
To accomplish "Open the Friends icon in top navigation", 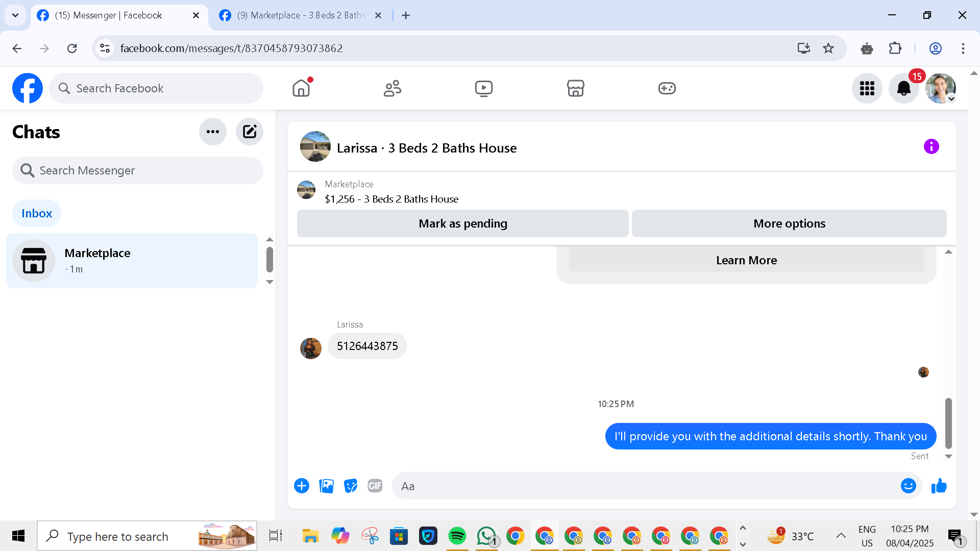I will (x=392, y=88).
